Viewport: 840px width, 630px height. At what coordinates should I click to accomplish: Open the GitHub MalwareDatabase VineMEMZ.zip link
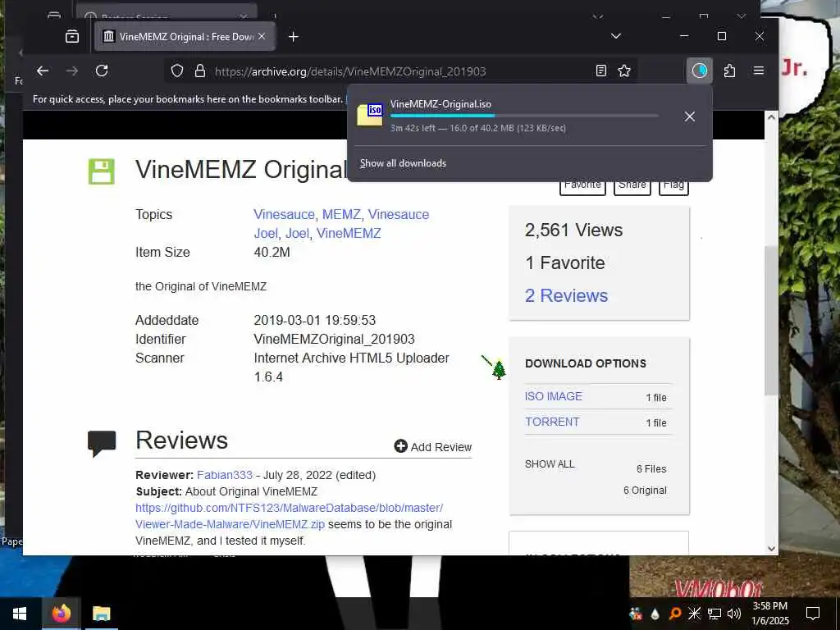[290, 516]
